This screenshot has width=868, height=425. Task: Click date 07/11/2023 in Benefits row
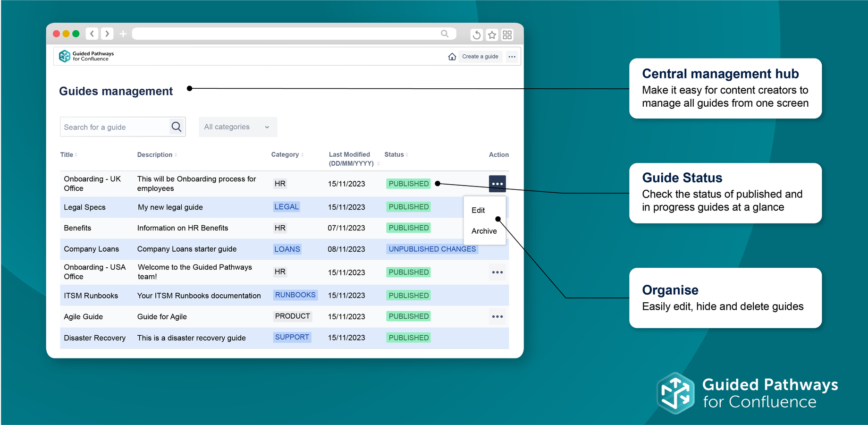pos(346,228)
